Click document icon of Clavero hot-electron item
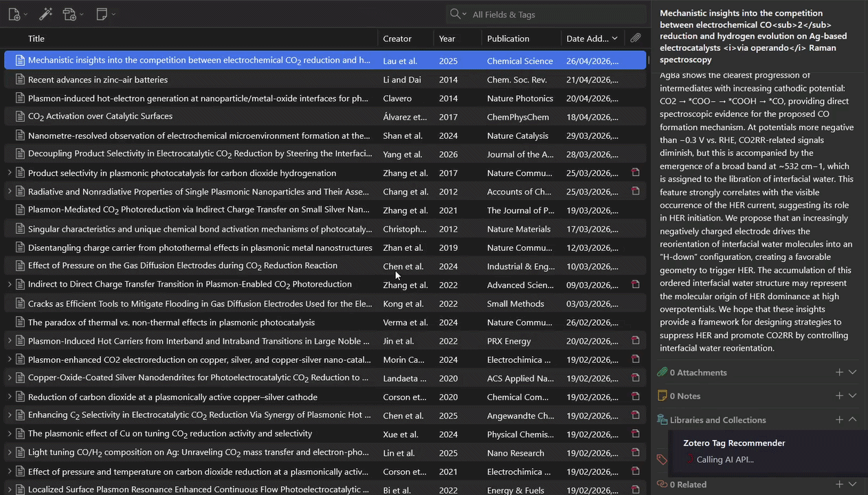The width and height of the screenshot is (868, 495). point(21,98)
